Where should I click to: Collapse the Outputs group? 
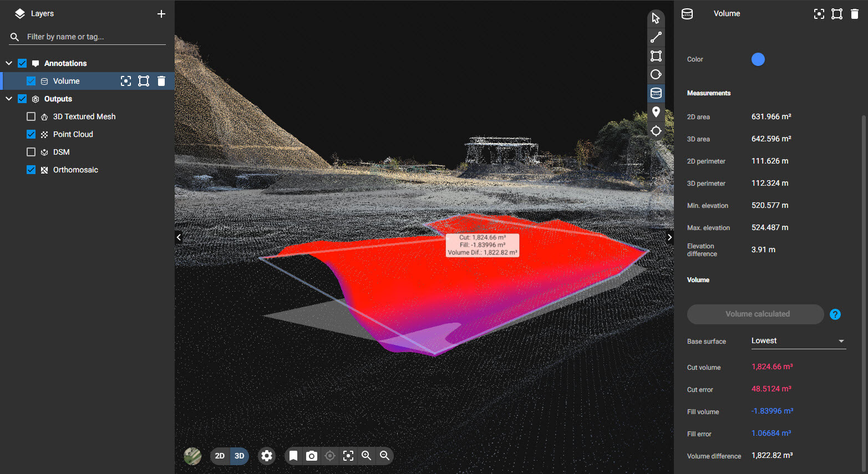[9, 99]
